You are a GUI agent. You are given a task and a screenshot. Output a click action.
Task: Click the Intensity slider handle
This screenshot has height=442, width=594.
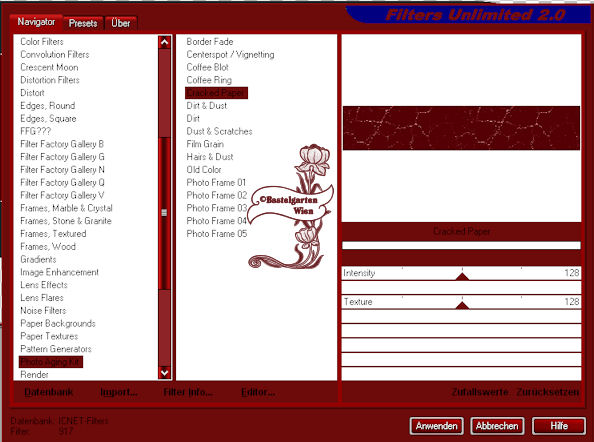pyautogui.click(x=462, y=276)
